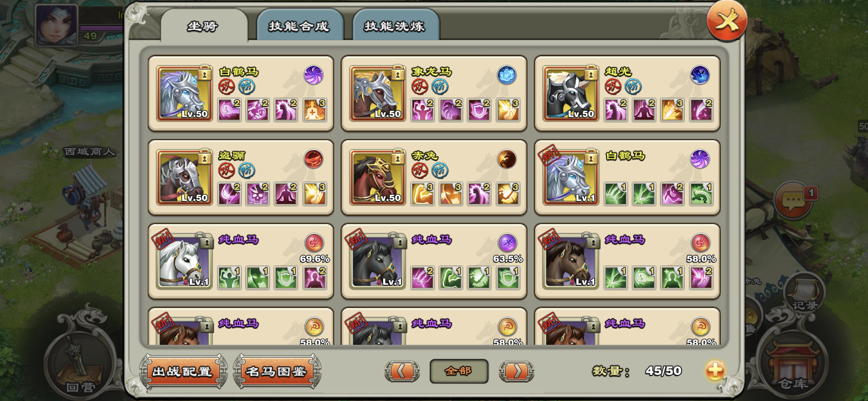Viewport: 868px width, 401px height.
Task: Toggle the lock on 白鹤马 Lv.50 portrait
Action: point(204,74)
